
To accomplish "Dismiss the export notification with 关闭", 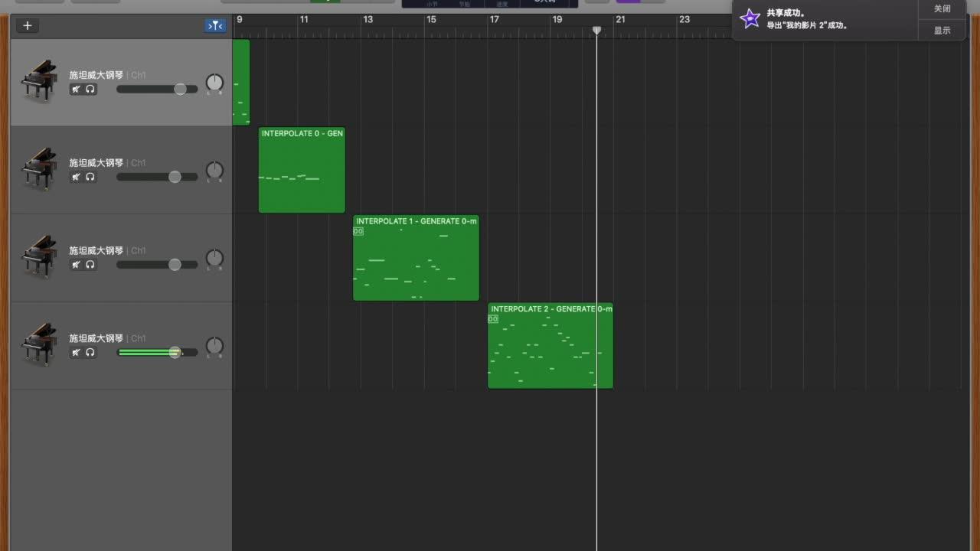I will [941, 8].
